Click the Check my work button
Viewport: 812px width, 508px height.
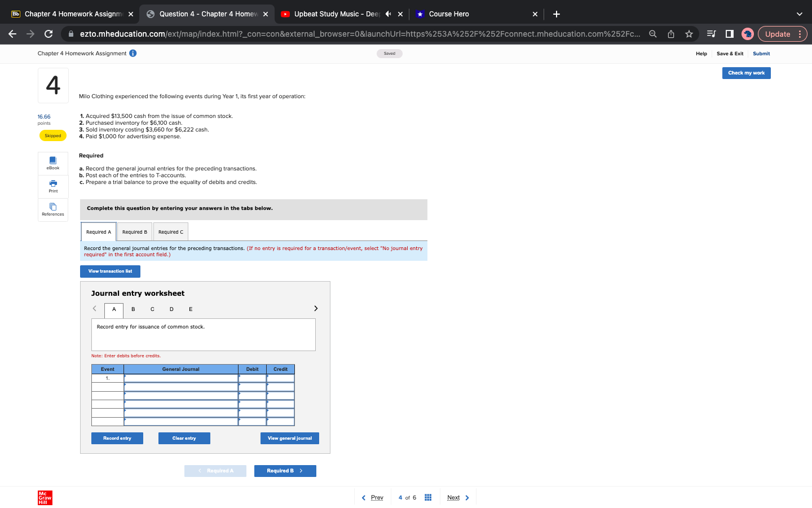(x=746, y=73)
